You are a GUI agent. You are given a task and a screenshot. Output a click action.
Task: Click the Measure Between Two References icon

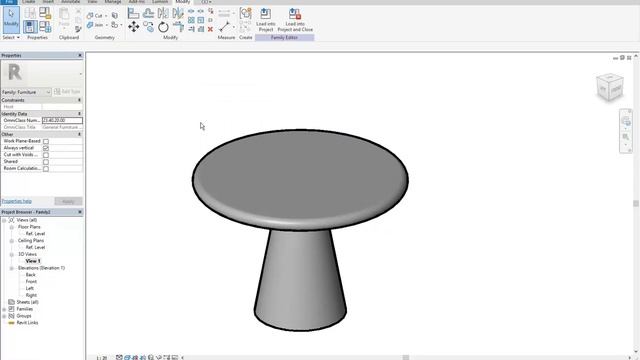point(224,27)
